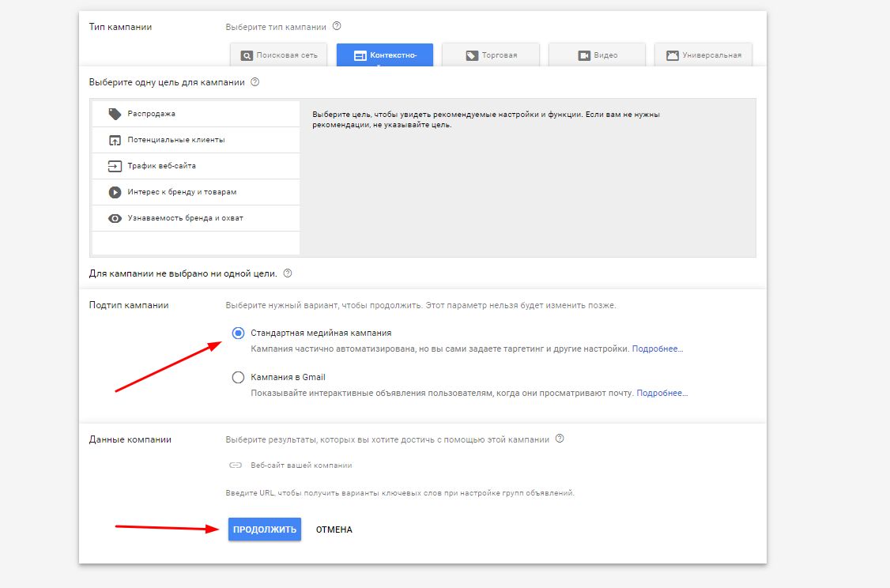
Task: Select the Торговая campaign type tab
Action: point(491,55)
